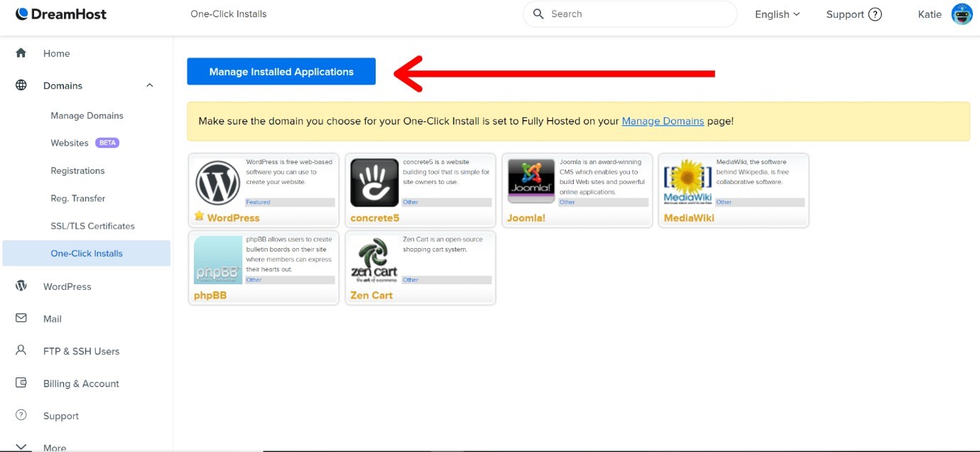
Task: Click the Manage Installed Applications button
Action: coord(281,71)
